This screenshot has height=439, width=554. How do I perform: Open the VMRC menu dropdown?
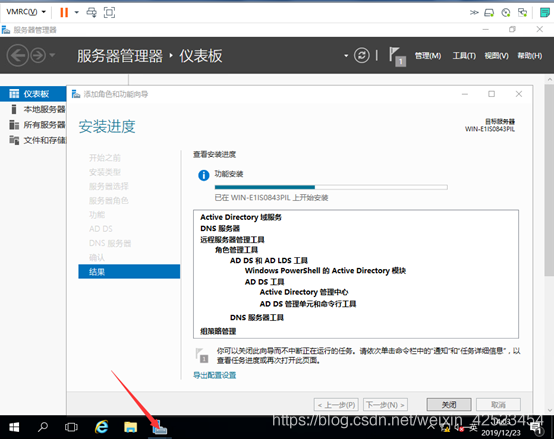coord(26,12)
